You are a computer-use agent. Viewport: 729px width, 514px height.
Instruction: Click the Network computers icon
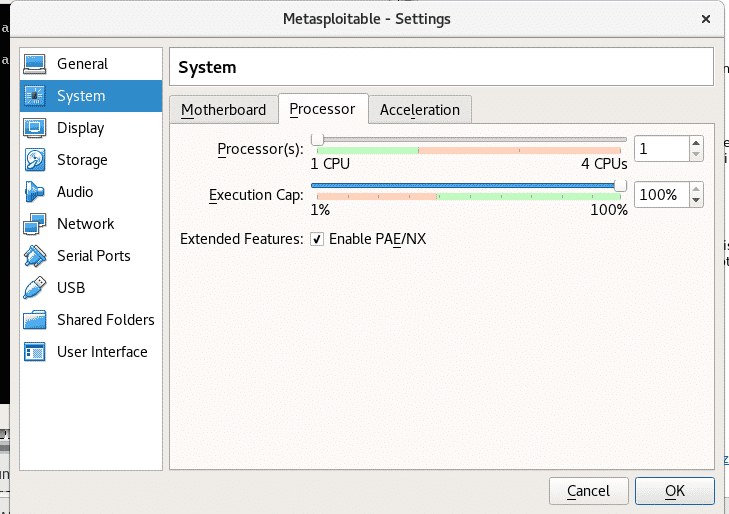click(34, 224)
